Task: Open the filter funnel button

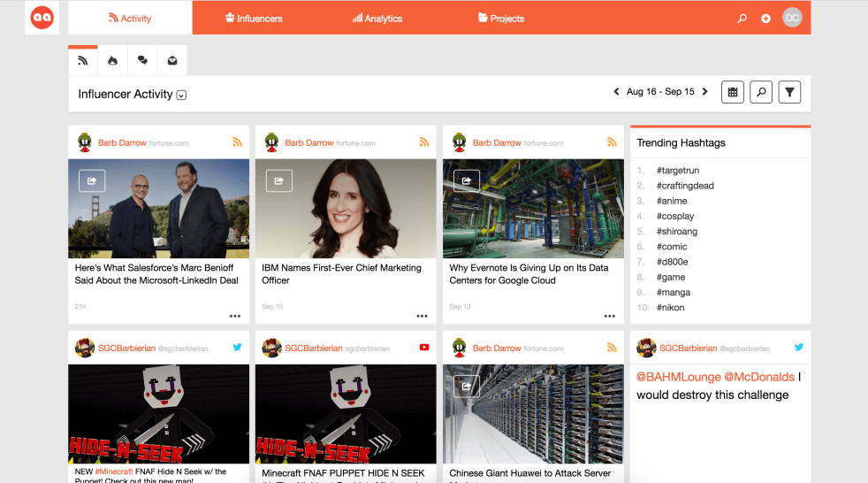Action: click(789, 92)
